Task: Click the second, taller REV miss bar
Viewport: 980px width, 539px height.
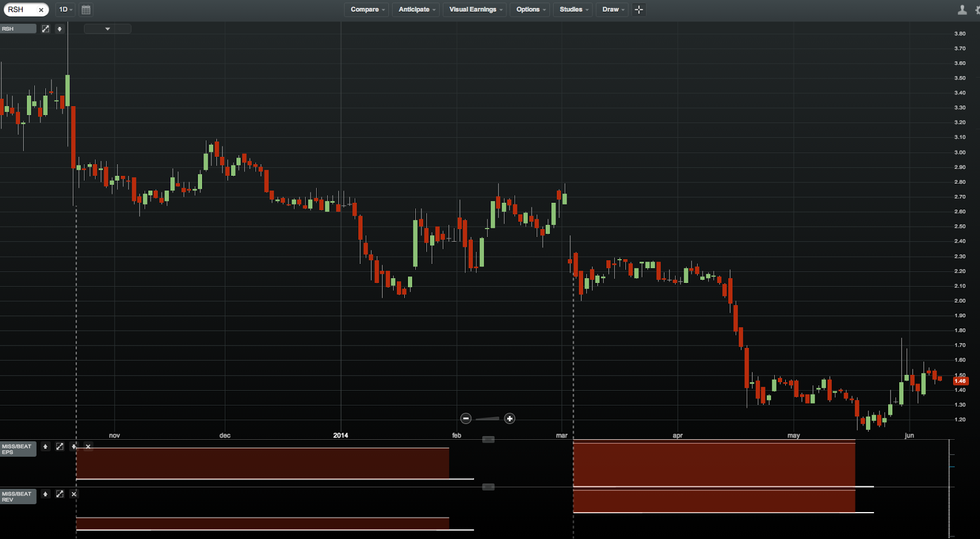Action: (x=714, y=500)
